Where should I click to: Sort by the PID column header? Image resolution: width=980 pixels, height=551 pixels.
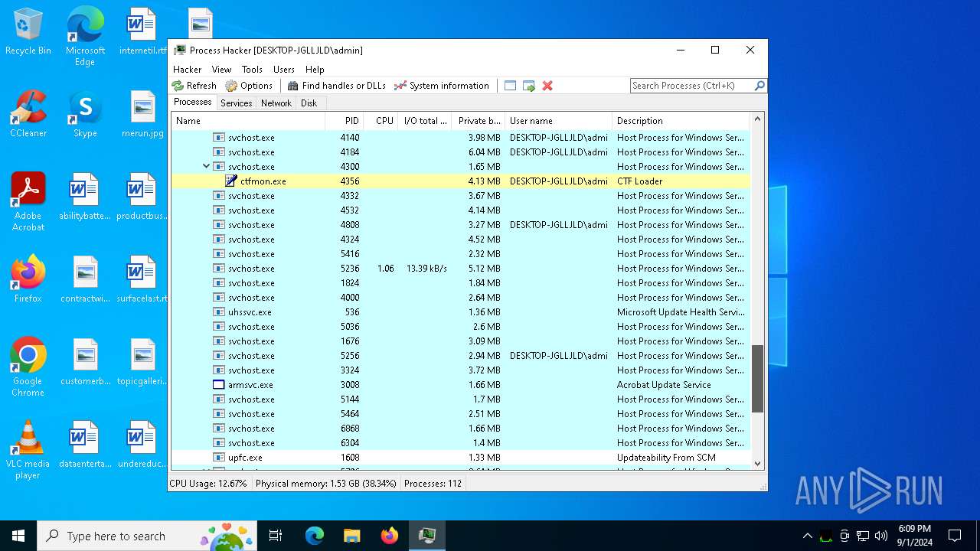pyautogui.click(x=345, y=121)
